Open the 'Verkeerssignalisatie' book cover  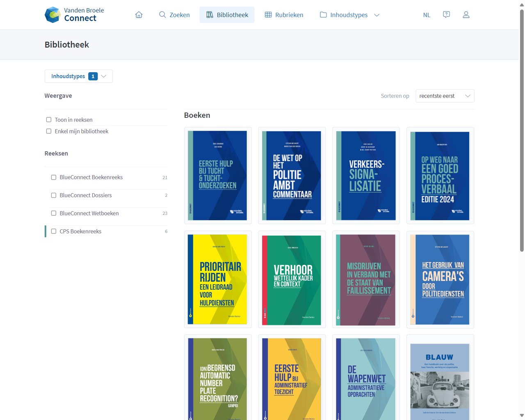[x=366, y=176]
